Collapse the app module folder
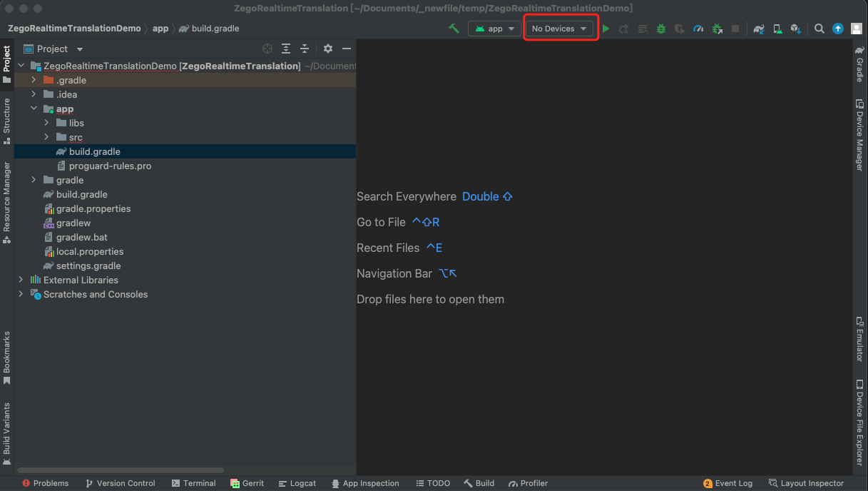The height and width of the screenshot is (491, 868). pyautogui.click(x=34, y=108)
